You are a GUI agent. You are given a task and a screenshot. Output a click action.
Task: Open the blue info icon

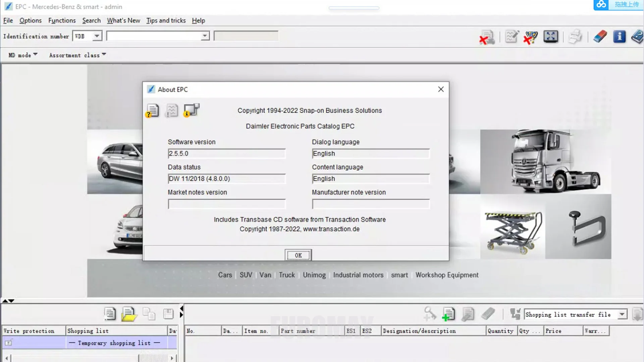(619, 36)
